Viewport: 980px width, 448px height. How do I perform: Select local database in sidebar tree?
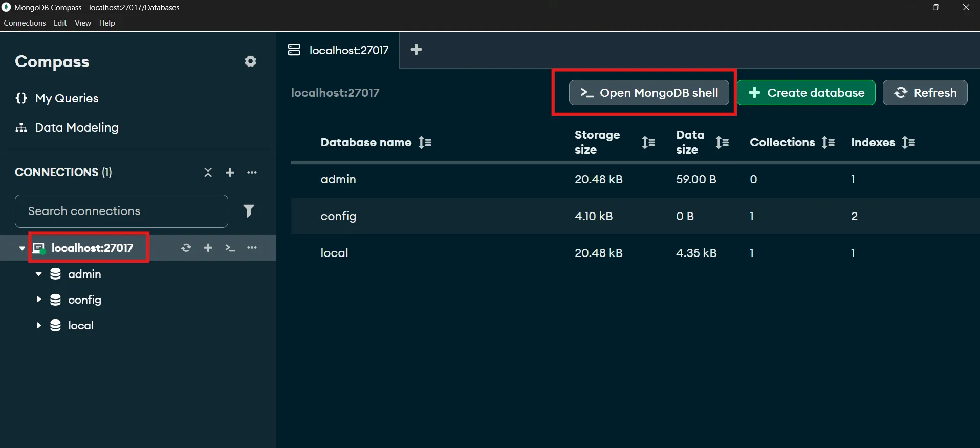coord(81,326)
